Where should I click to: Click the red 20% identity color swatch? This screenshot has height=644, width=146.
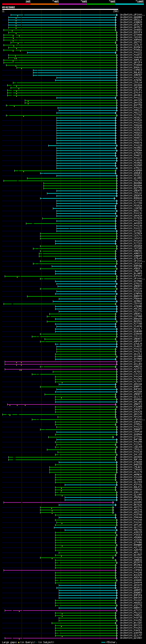[16, 4]
